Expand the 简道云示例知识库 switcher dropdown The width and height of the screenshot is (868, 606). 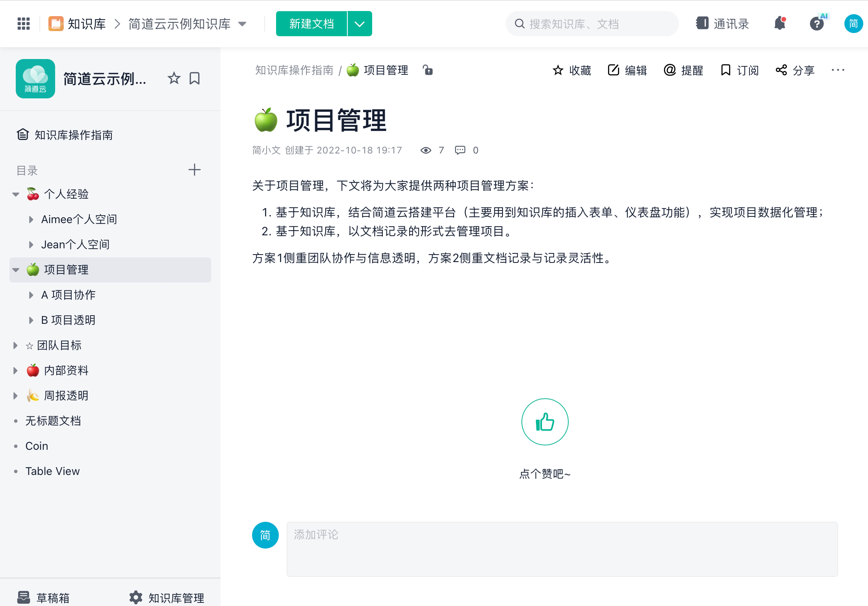coord(243,24)
